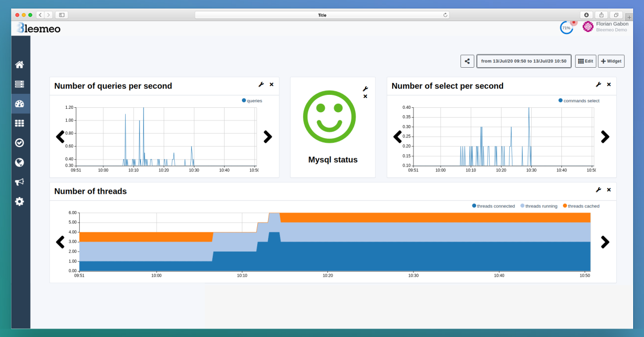
Task: Click the 71% circular progress indicator
Action: point(566,27)
